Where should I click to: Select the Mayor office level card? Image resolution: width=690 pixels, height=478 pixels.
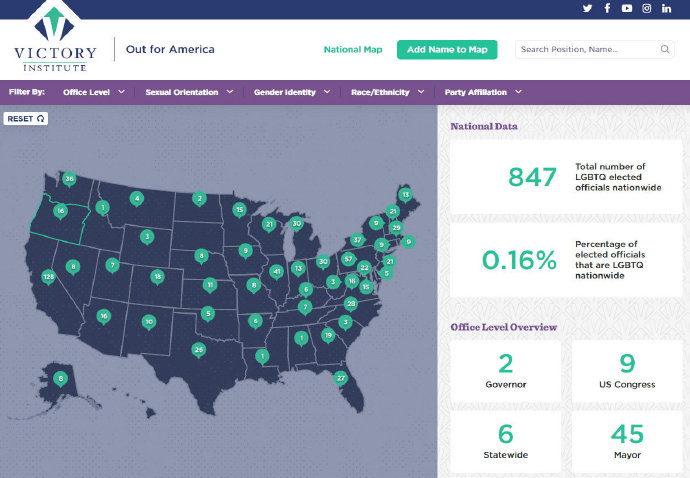[x=627, y=441]
